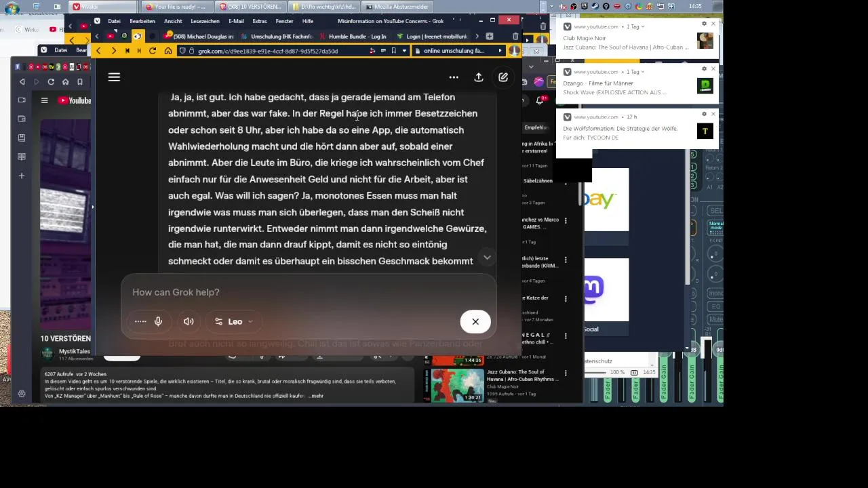The height and width of the screenshot is (488, 868).
Task: Open 'Jazz Cubano: The Soul of Havana' notification
Action: point(626,47)
